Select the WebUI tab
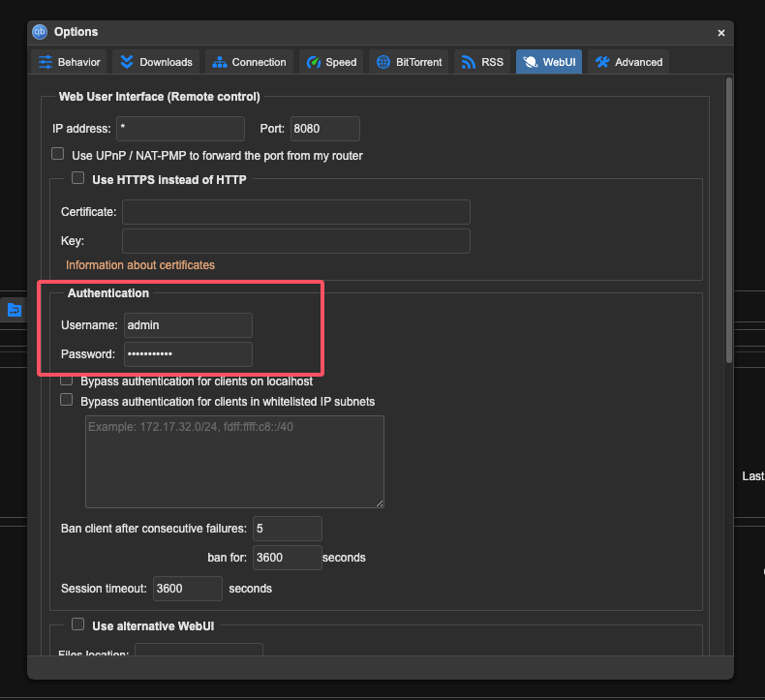The height and width of the screenshot is (700, 765). point(549,62)
